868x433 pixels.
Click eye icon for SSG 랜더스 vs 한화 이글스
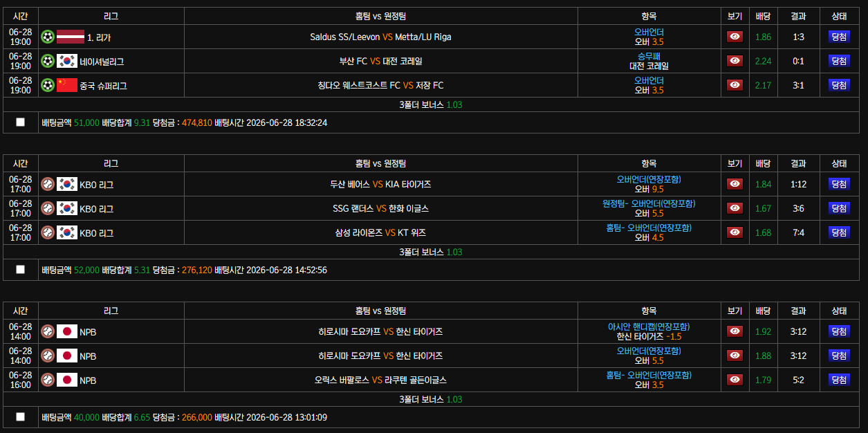click(x=735, y=208)
